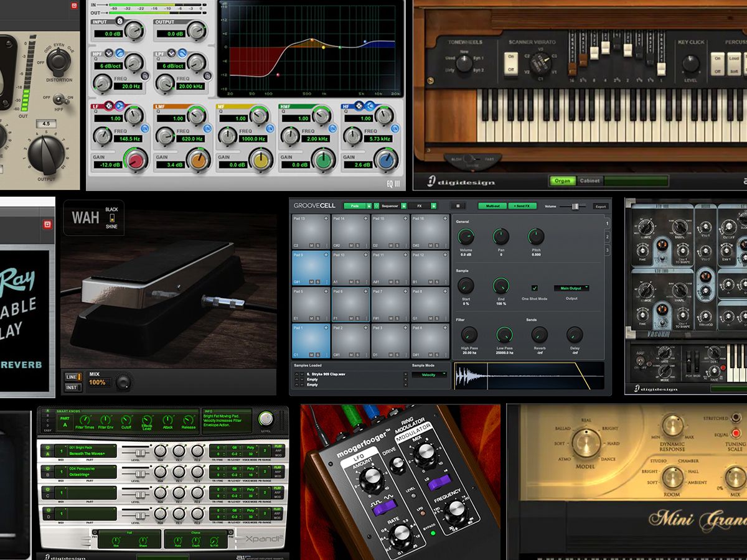Image resolution: width=747 pixels, height=560 pixels.
Task: Switch to the Cabinet tab
Action: [590, 181]
